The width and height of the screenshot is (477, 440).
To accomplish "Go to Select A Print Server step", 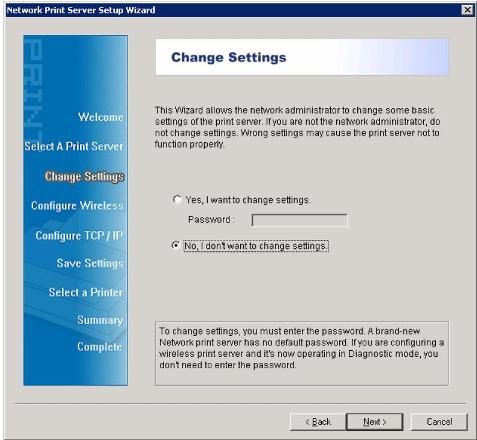I will click(74, 146).
